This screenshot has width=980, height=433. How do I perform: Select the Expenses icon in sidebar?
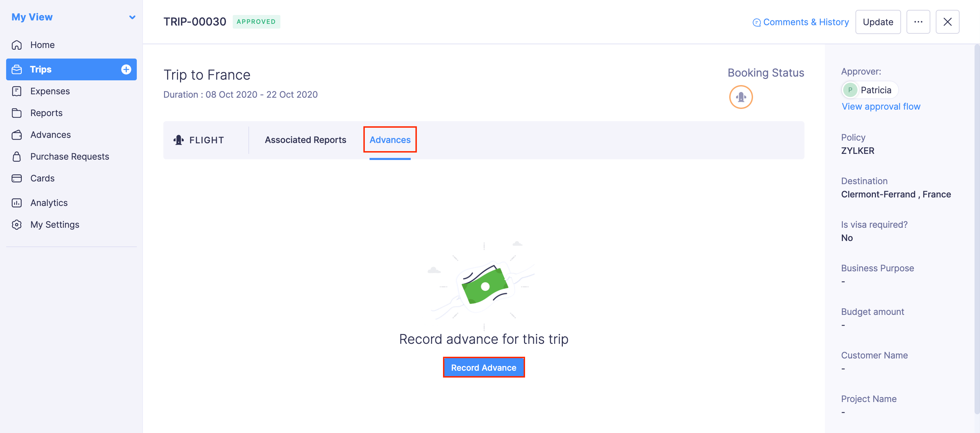(x=17, y=91)
